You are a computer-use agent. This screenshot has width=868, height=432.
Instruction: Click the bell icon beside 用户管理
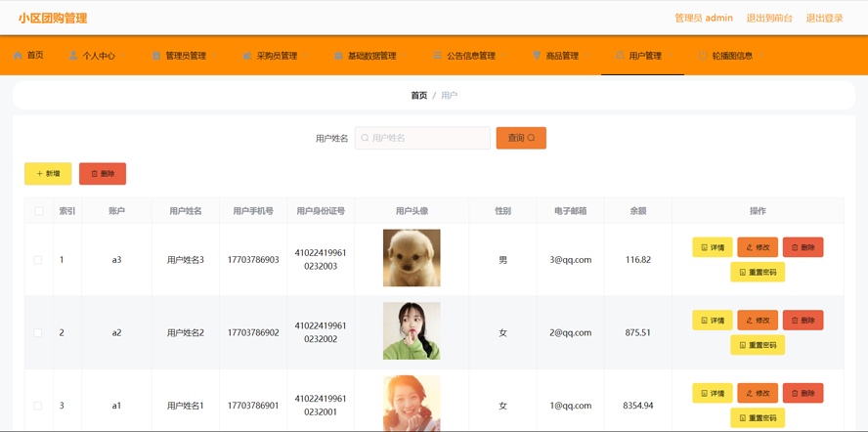(x=620, y=56)
